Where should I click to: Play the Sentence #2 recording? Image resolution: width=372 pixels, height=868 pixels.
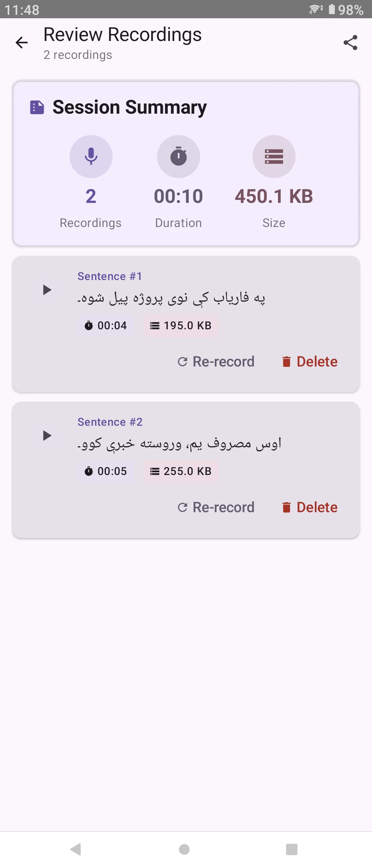pyautogui.click(x=47, y=436)
